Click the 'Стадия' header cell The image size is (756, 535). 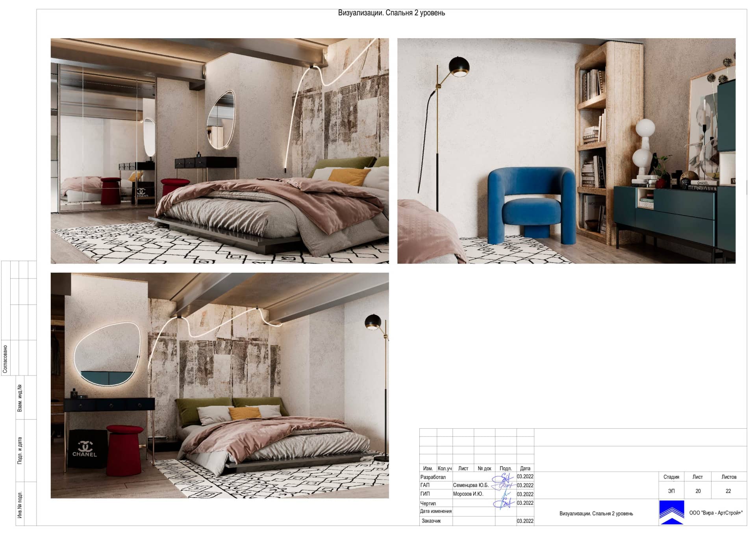671,477
